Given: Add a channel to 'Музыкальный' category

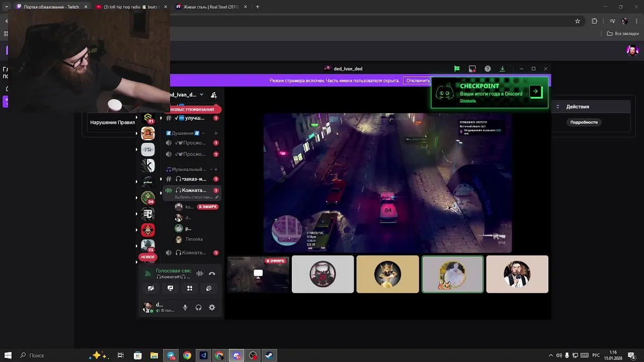Looking at the screenshot, I should point(216,169).
